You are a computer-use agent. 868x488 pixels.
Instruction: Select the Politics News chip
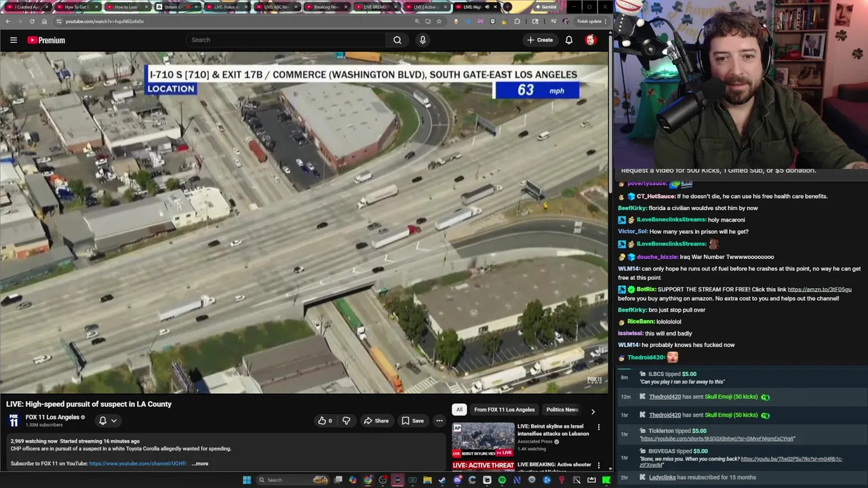[x=562, y=409]
